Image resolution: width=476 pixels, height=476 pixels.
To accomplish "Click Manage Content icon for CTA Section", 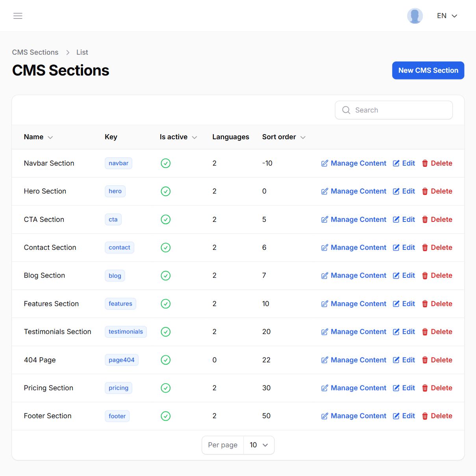I will pyautogui.click(x=324, y=220).
